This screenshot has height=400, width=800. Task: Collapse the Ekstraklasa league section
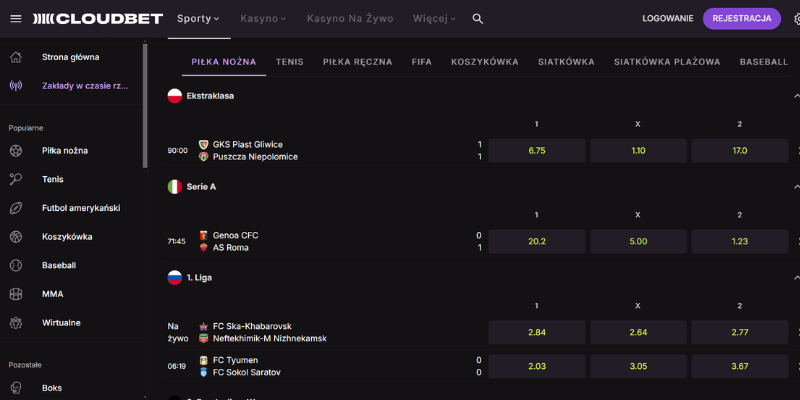pos(796,96)
